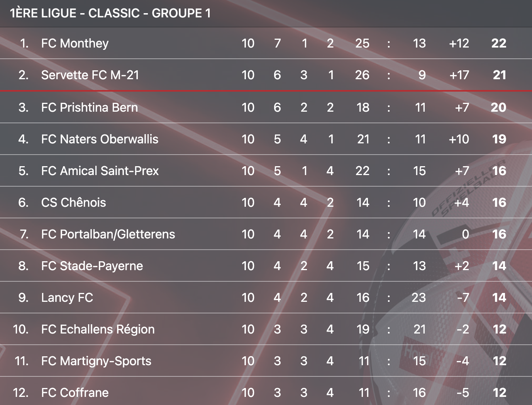Select the FC Echallens Région team name
The image size is (532, 405).
click(98, 329)
